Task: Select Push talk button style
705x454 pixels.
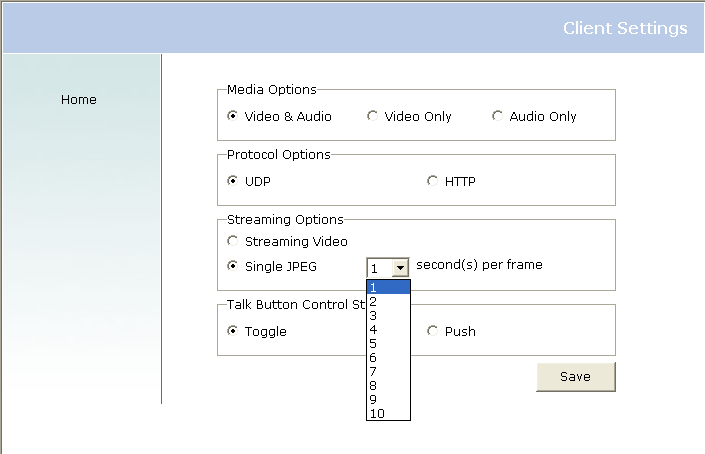Action: point(433,331)
